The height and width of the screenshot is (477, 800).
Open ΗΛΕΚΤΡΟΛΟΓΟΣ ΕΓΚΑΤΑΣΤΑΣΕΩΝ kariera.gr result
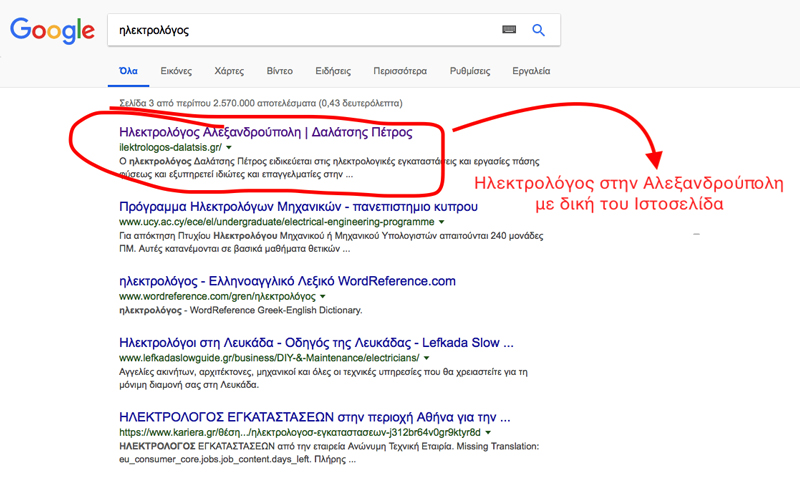click(315, 417)
